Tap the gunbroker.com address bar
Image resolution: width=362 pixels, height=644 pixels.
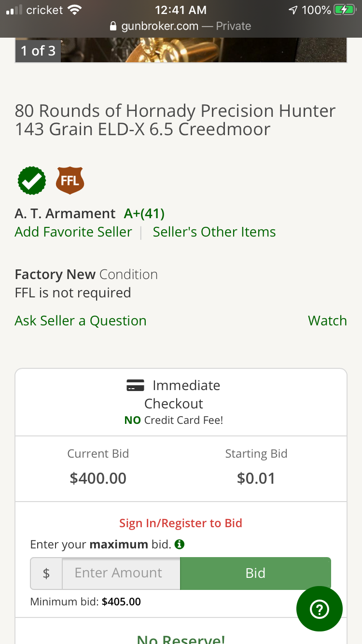pos(181,26)
